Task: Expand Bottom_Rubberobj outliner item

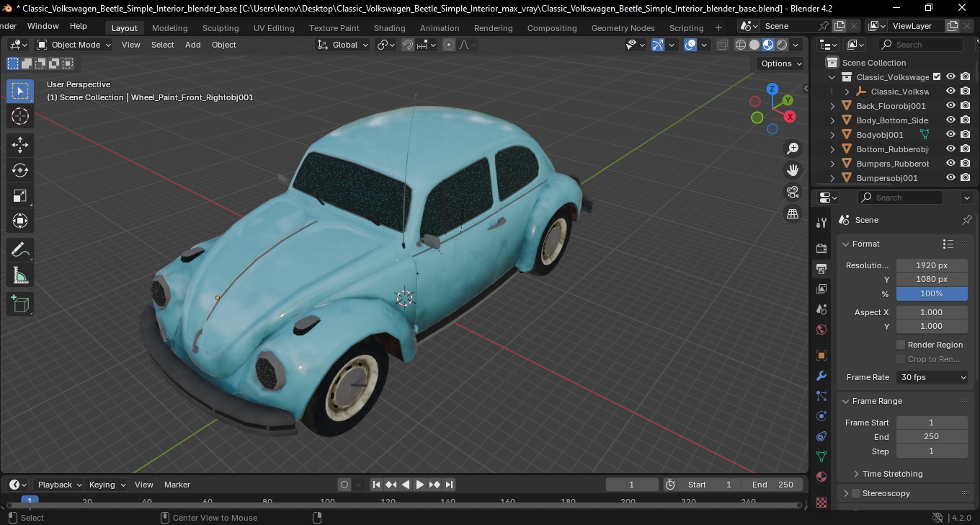Action: click(x=833, y=149)
